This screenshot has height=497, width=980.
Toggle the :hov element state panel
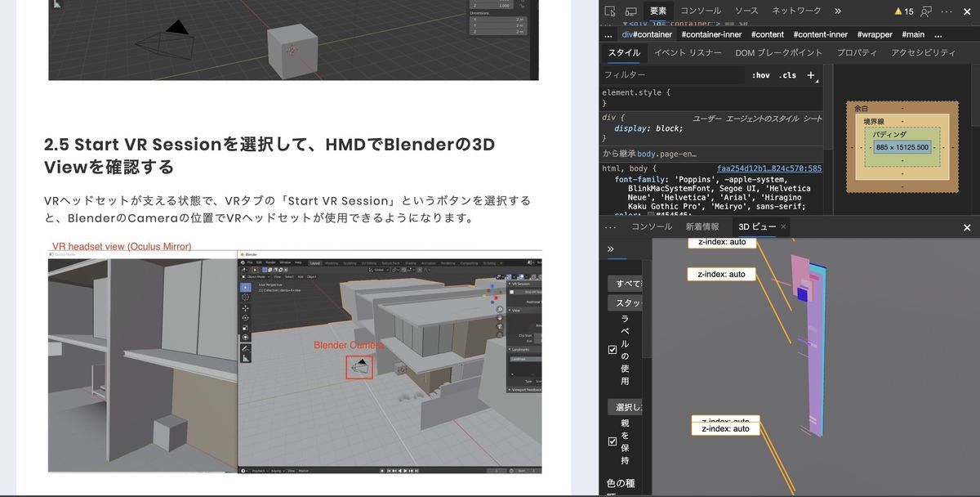tap(761, 75)
